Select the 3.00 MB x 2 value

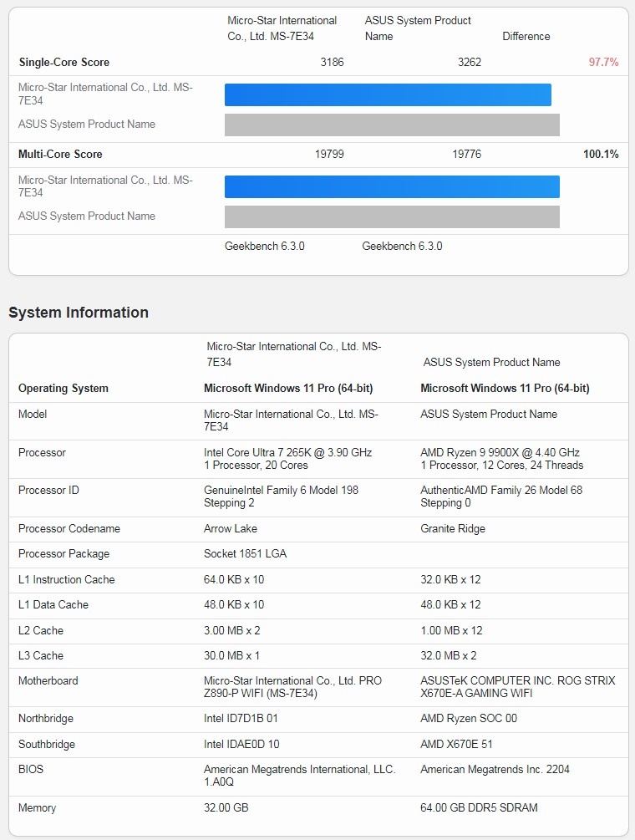click(231, 630)
